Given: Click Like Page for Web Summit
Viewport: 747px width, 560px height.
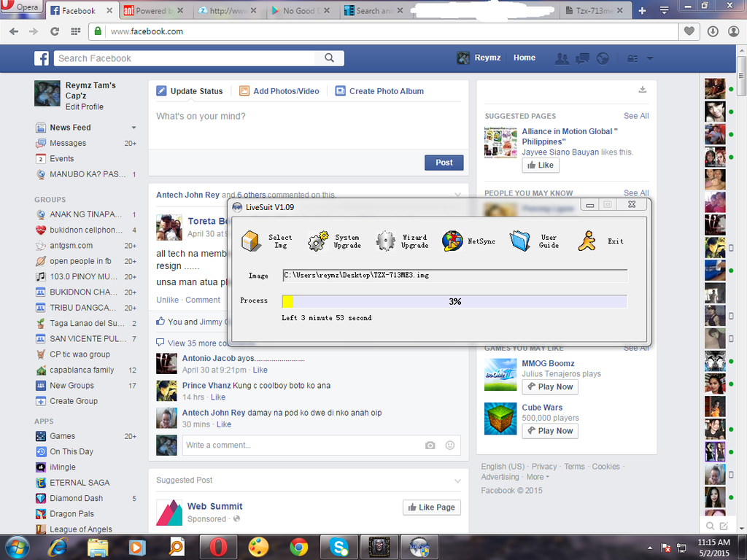Looking at the screenshot, I should 432,507.
